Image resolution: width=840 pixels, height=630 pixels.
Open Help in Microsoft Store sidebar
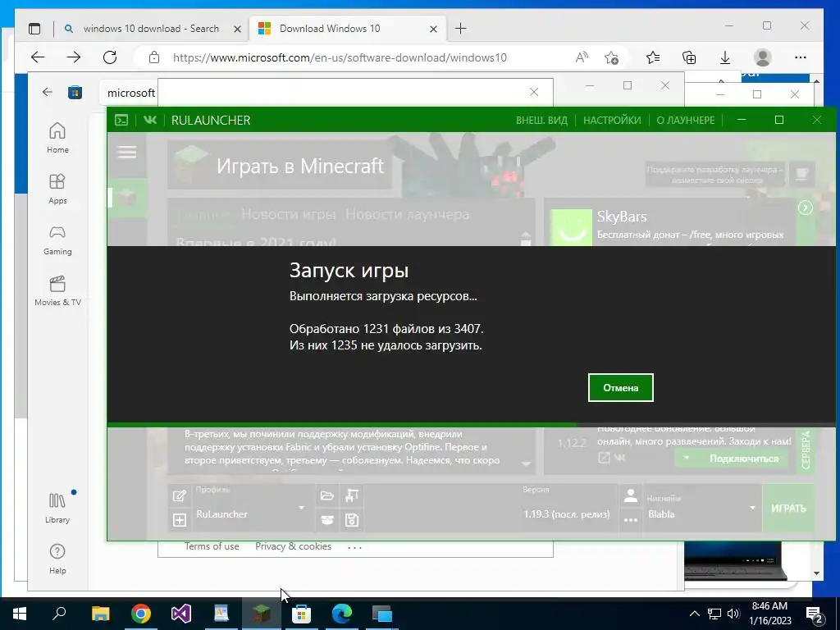coord(57,559)
